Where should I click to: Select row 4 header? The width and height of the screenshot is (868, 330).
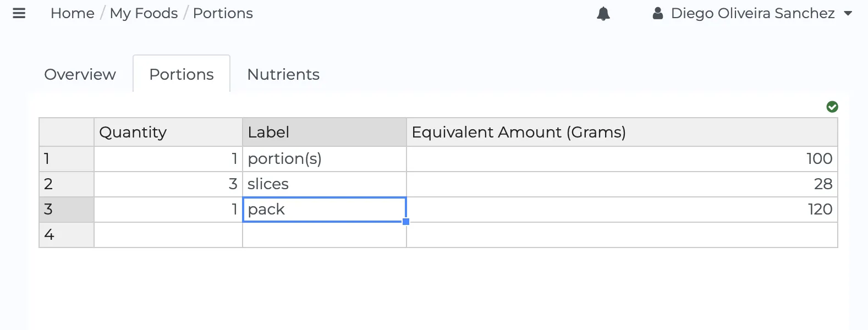(67, 235)
